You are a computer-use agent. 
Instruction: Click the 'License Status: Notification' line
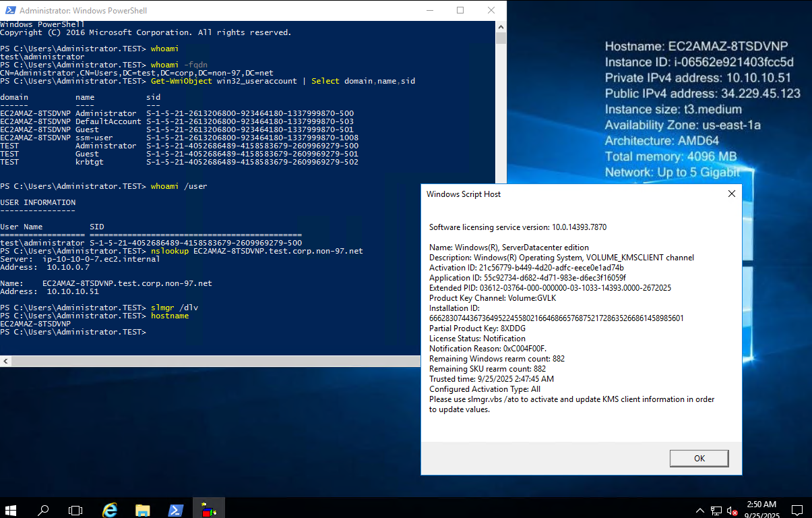point(477,339)
